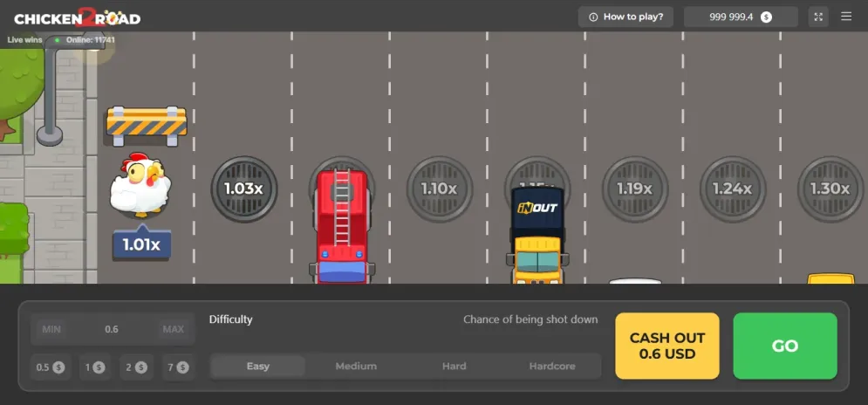Toggle fullscreen mode icon
The image size is (868, 405).
point(818,17)
